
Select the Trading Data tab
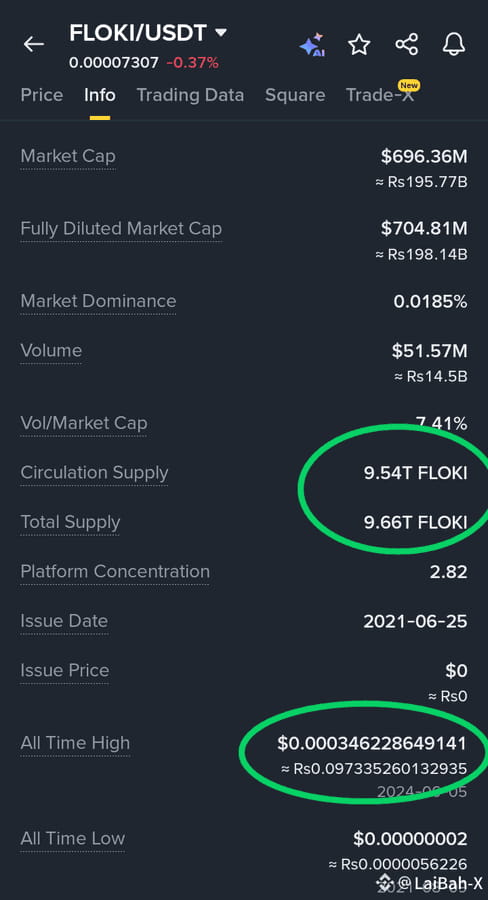click(190, 95)
